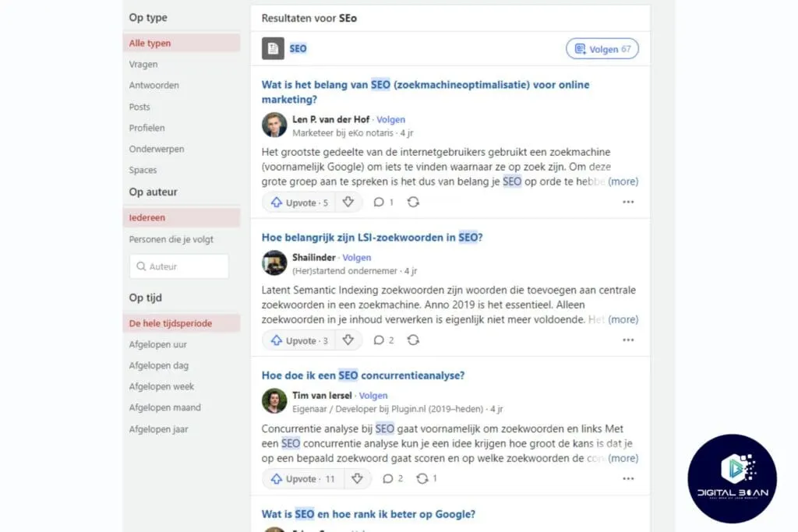Expand Shailinder's answer with (more)
798x532 pixels.
click(x=623, y=319)
